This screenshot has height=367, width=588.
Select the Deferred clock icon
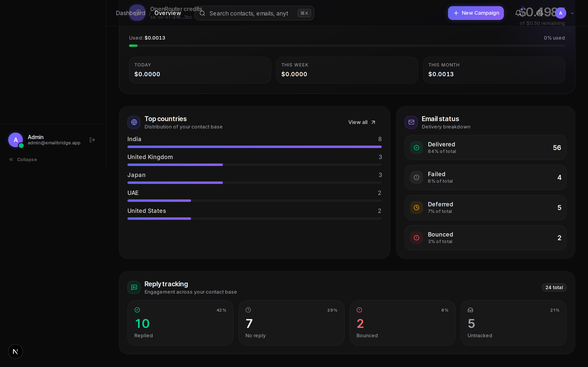[416, 208]
